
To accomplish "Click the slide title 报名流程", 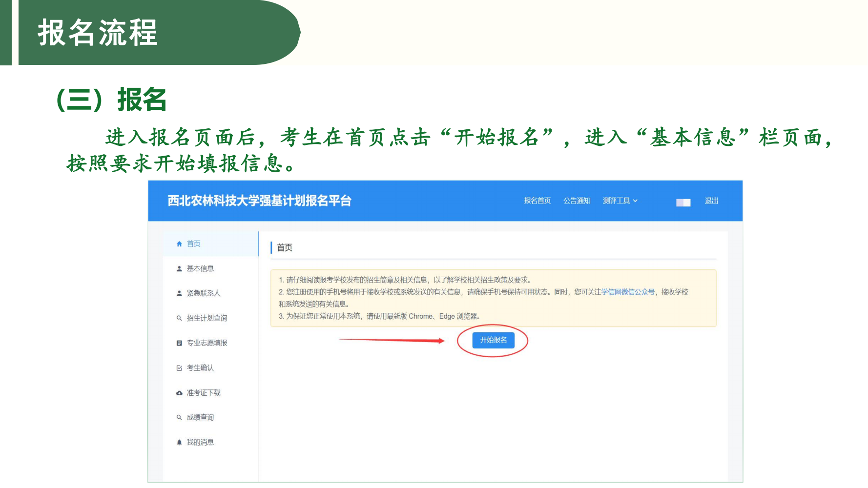I will point(98,33).
